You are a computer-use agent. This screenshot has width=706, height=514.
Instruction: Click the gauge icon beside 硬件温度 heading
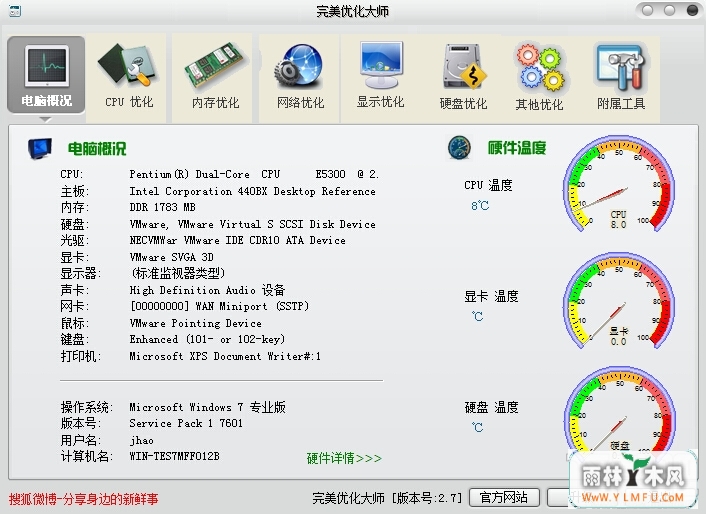tap(459, 148)
